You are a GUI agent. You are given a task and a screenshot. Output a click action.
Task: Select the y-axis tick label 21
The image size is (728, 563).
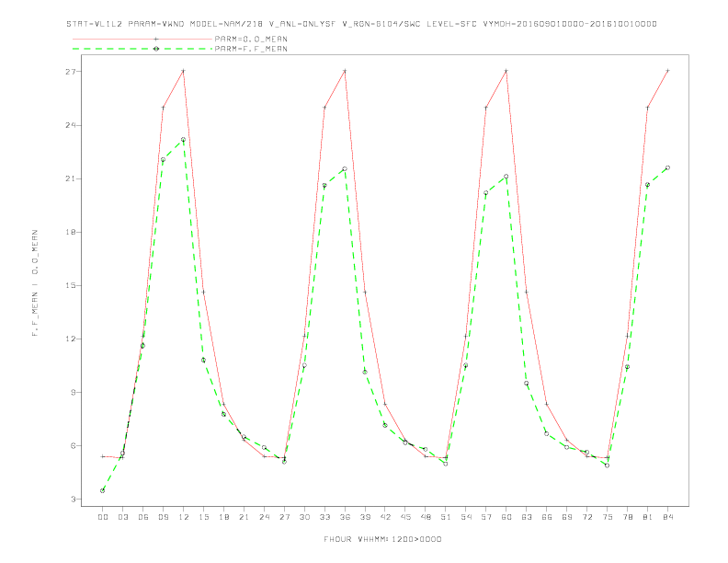[x=70, y=178]
